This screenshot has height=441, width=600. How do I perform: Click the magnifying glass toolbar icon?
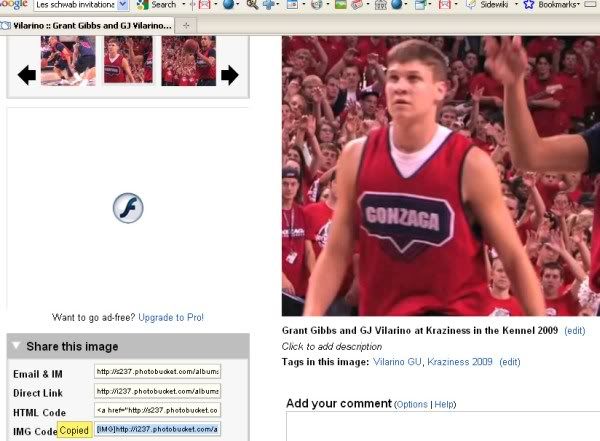click(252, 5)
